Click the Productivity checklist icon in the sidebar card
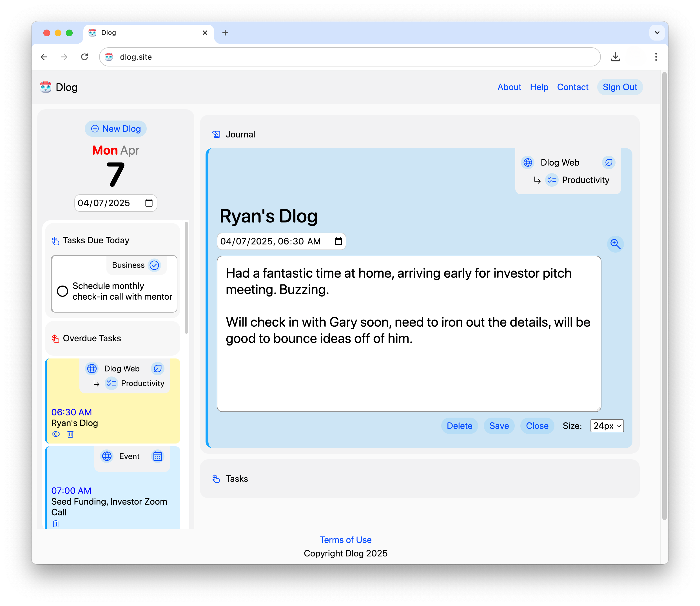The width and height of the screenshot is (700, 606). pos(111,383)
